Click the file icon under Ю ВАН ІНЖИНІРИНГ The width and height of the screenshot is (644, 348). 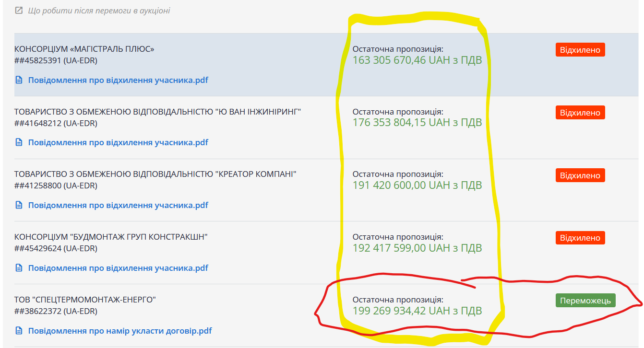pos(19,142)
